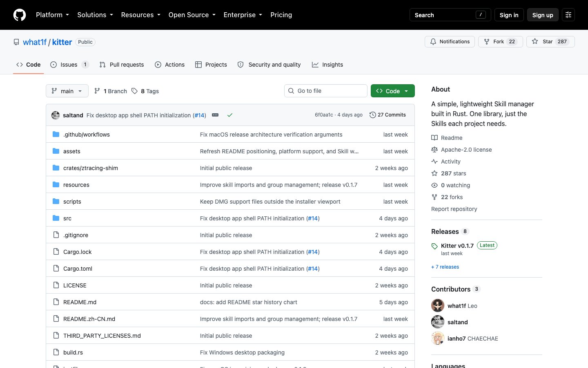Open appearance settings sliders icon
The image size is (588, 368).
(x=568, y=15)
